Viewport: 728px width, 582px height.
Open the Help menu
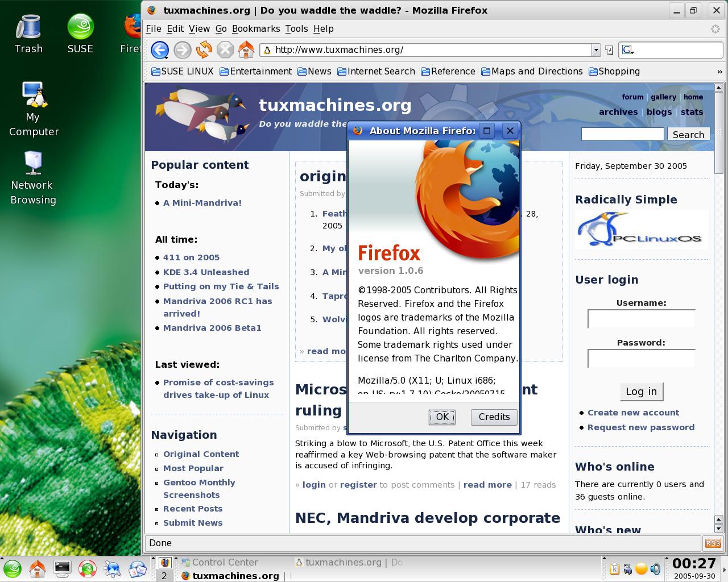click(x=324, y=28)
